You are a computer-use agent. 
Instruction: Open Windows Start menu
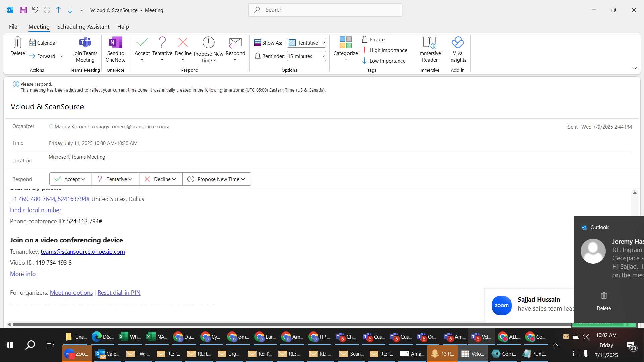10,345
